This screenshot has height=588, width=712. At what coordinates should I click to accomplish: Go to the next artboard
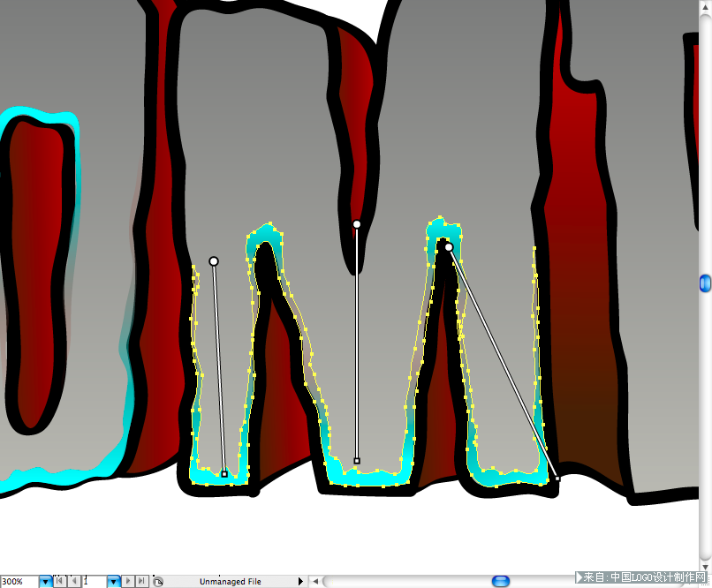(x=128, y=581)
